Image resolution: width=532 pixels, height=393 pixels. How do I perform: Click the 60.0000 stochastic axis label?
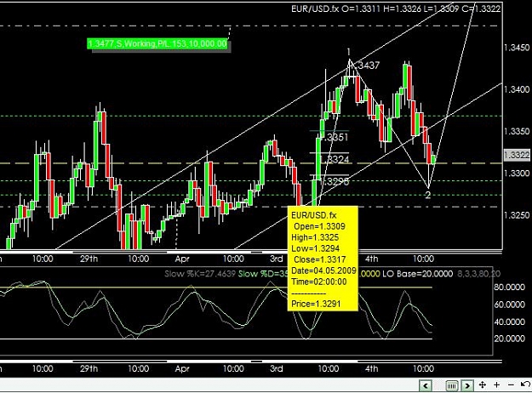[510, 305]
